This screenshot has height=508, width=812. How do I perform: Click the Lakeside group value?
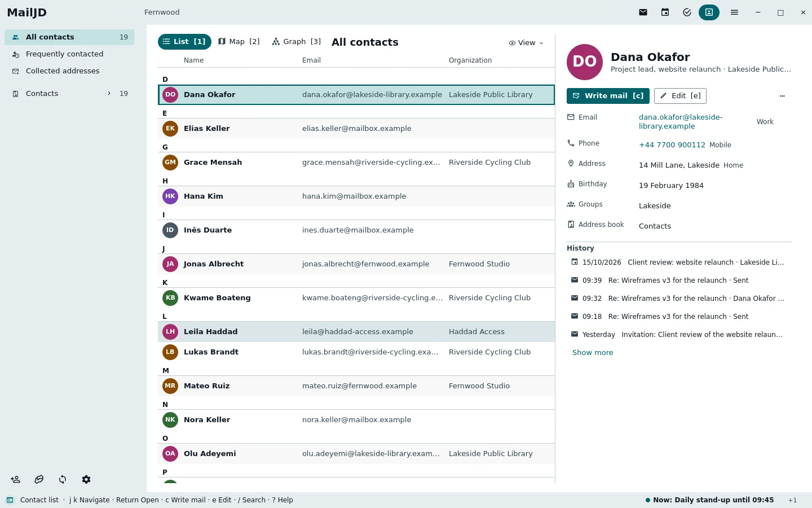[x=655, y=206]
